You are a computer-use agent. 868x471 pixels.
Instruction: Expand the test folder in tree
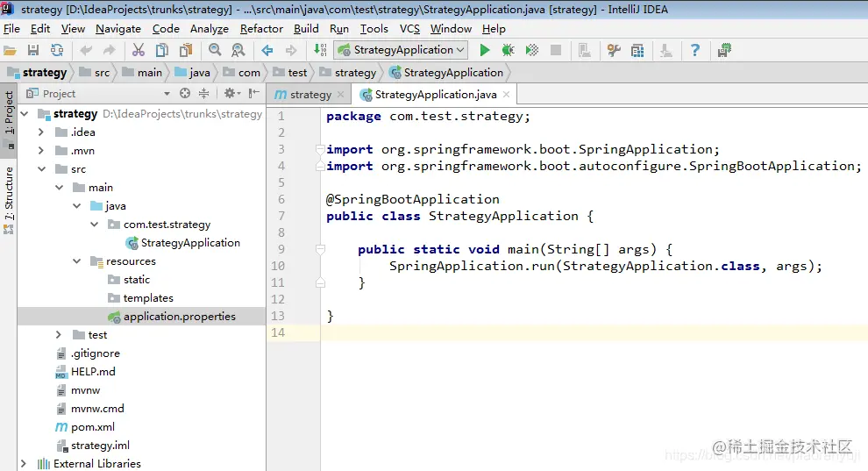(x=59, y=335)
